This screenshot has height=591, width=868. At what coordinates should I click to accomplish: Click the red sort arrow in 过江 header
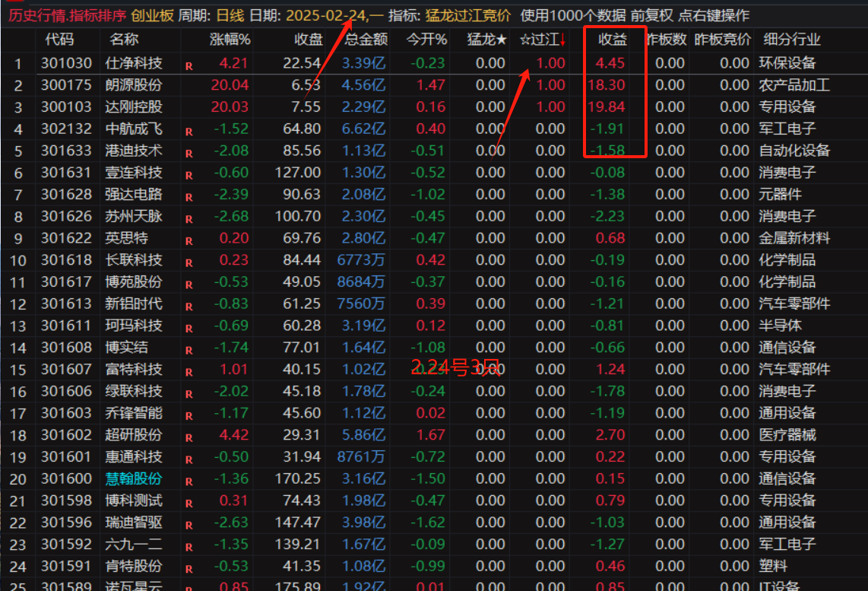(x=563, y=40)
